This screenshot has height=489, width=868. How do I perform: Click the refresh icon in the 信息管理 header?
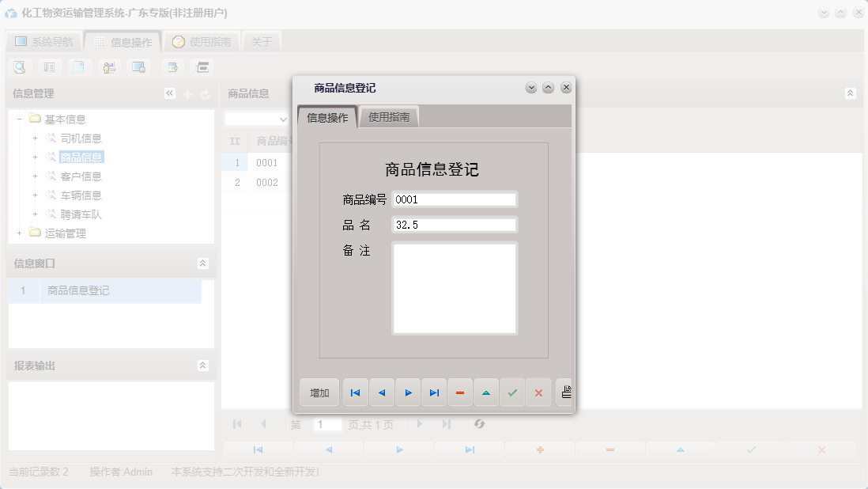pyautogui.click(x=203, y=93)
